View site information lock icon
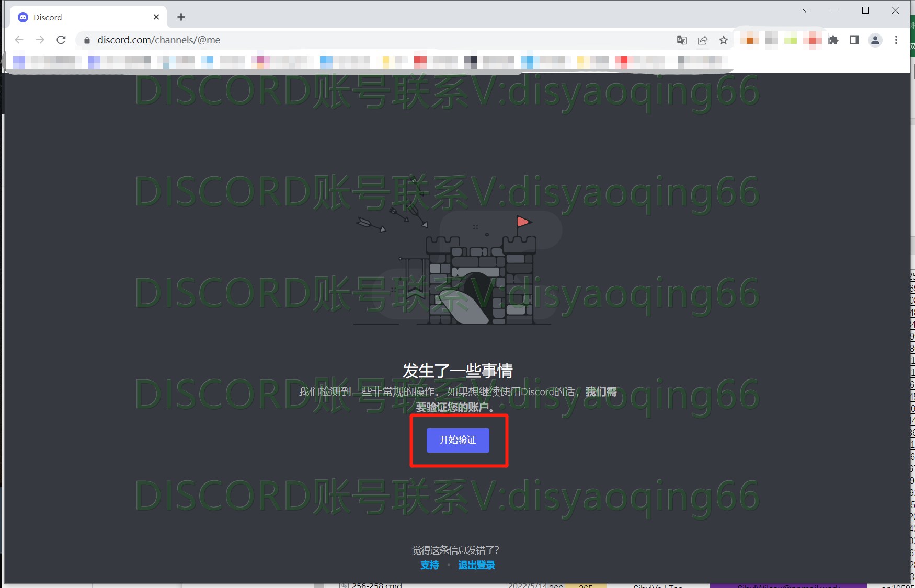The height and width of the screenshot is (588, 915). pos(87,40)
